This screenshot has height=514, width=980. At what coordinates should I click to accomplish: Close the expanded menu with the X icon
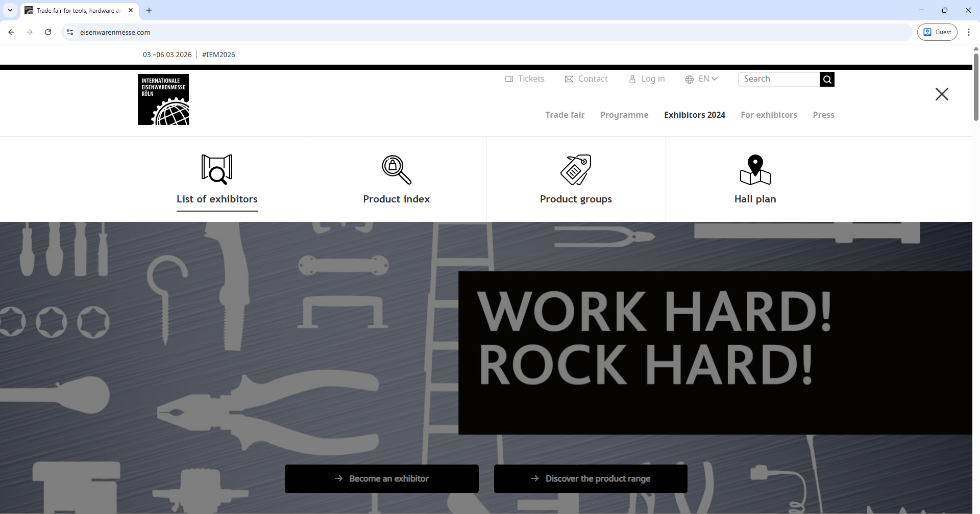942,94
